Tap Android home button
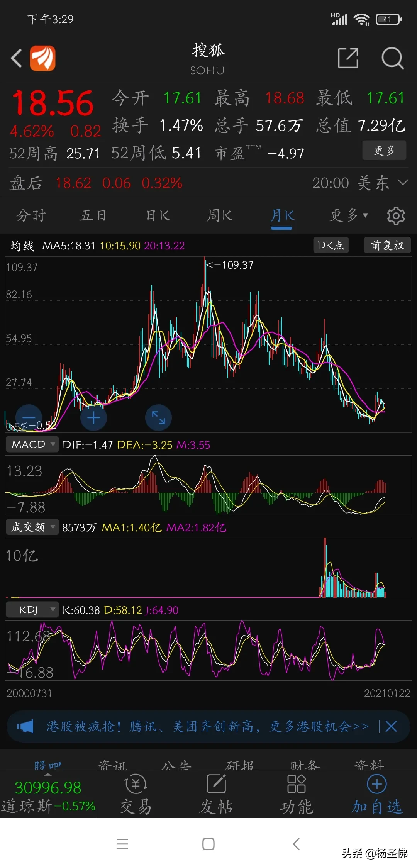The width and height of the screenshot is (417, 868). [x=208, y=844]
